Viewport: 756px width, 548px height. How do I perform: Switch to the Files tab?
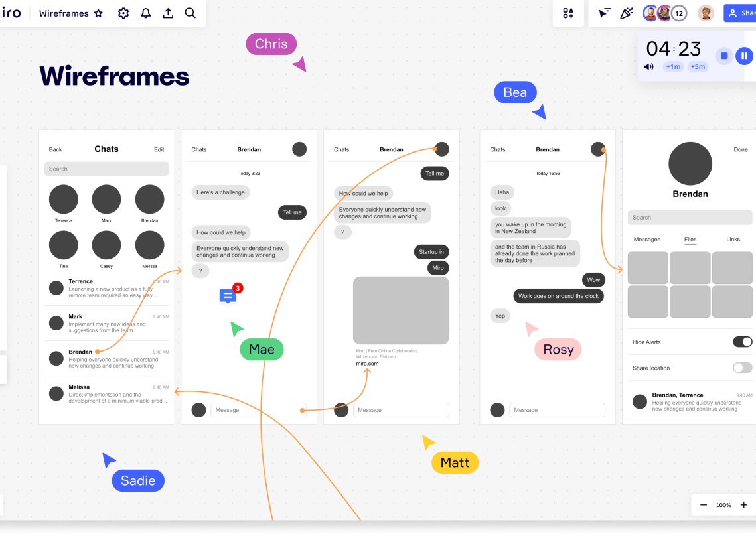tap(690, 240)
